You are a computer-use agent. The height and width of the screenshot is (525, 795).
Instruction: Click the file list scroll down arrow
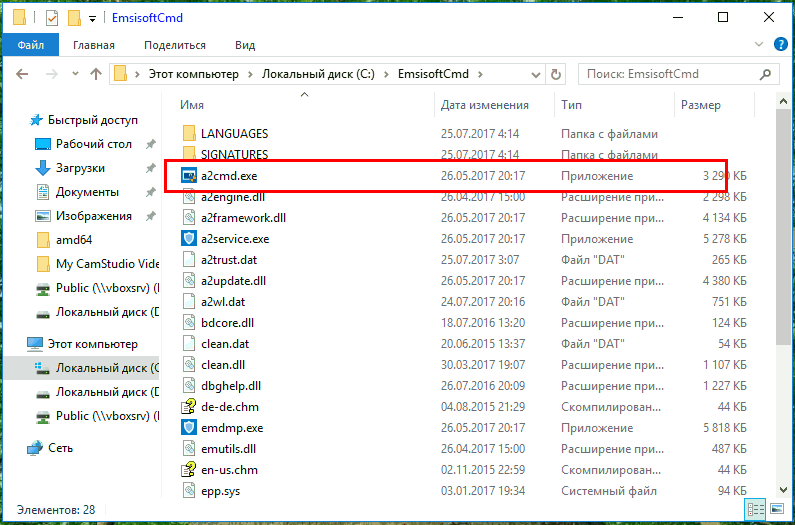click(783, 489)
